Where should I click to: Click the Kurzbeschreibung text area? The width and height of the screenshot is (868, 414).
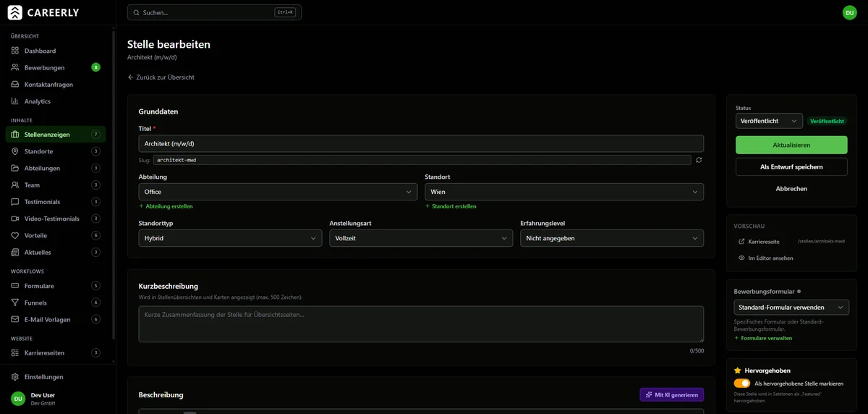(x=421, y=324)
